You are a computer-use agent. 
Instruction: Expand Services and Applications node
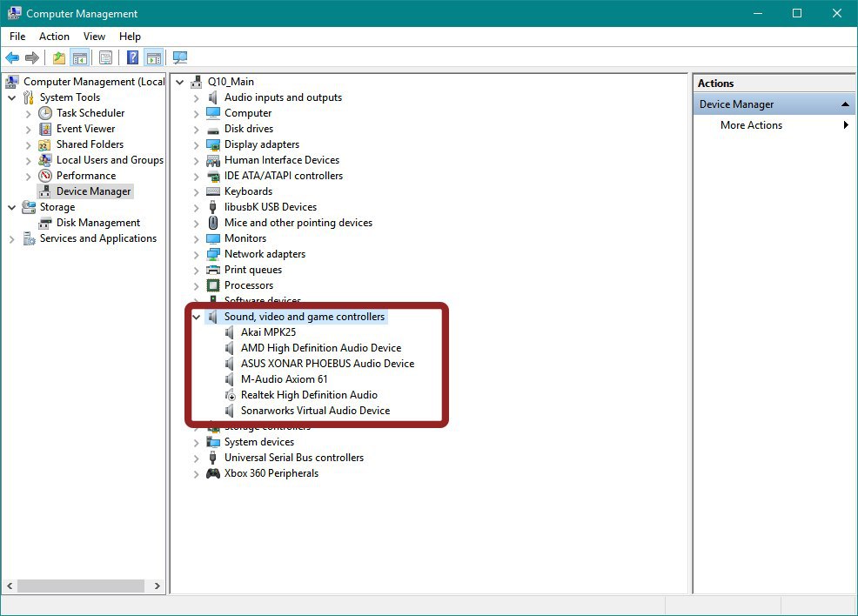(x=11, y=239)
